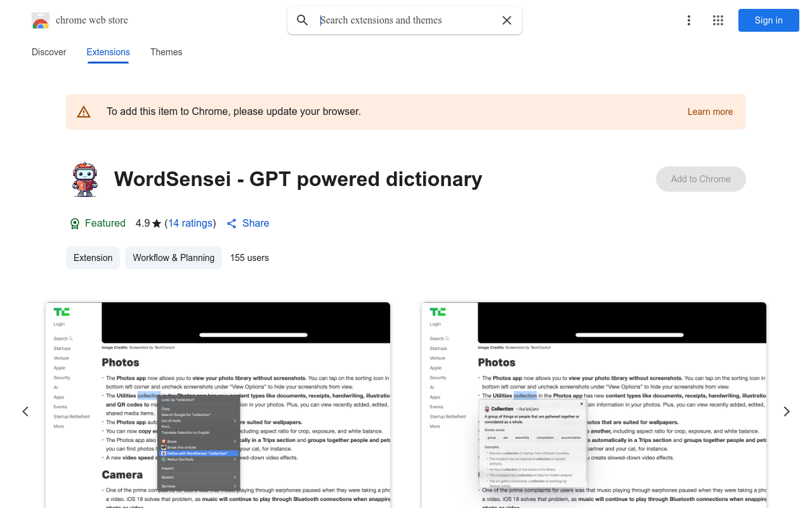812x508 pixels.
Task: Open the Themes tab
Action: coord(166,52)
